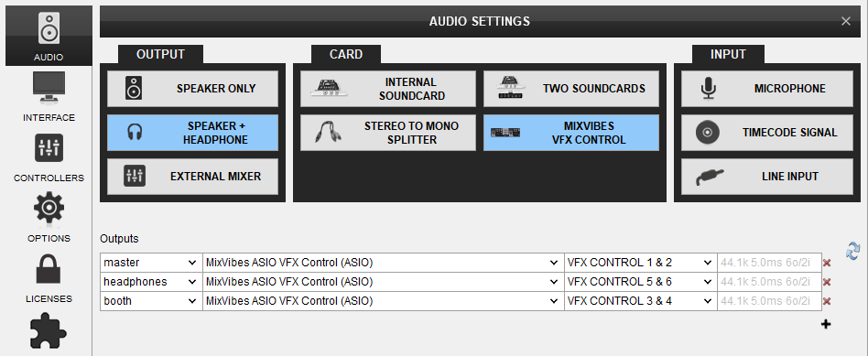Open headphones channel VFX CONTROL 5 & 6 dropdown
This screenshot has height=356, width=868.
pos(641,282)
